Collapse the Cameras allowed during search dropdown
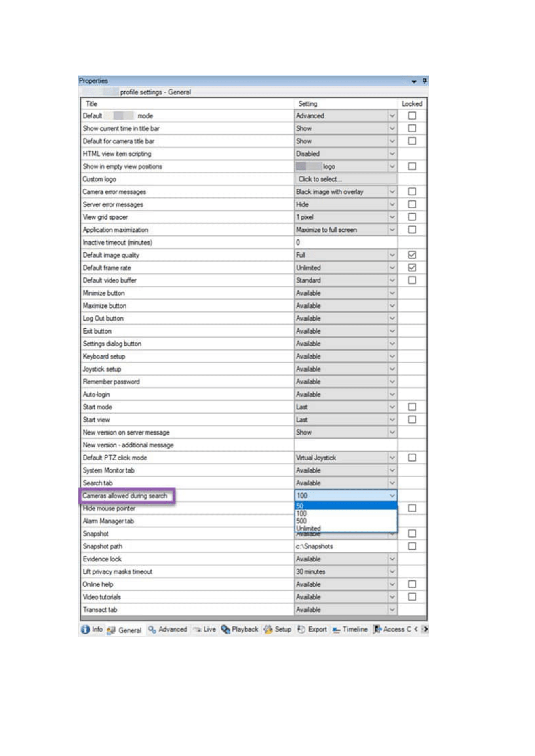 392,496
